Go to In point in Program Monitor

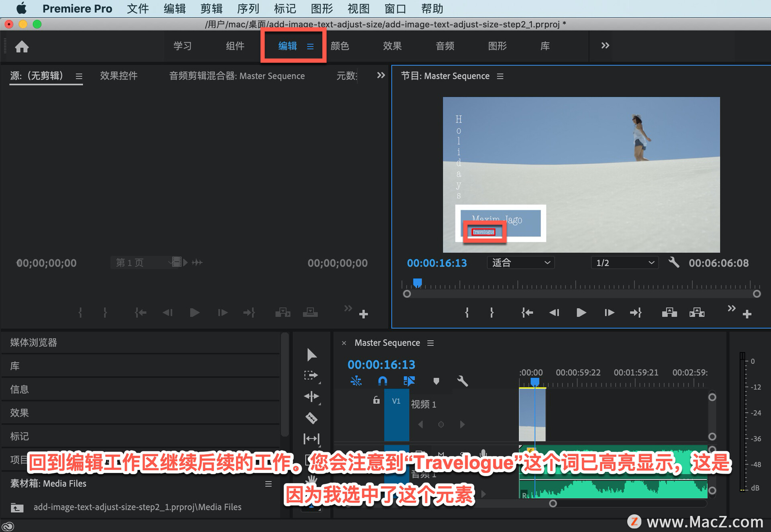point(527,312)
